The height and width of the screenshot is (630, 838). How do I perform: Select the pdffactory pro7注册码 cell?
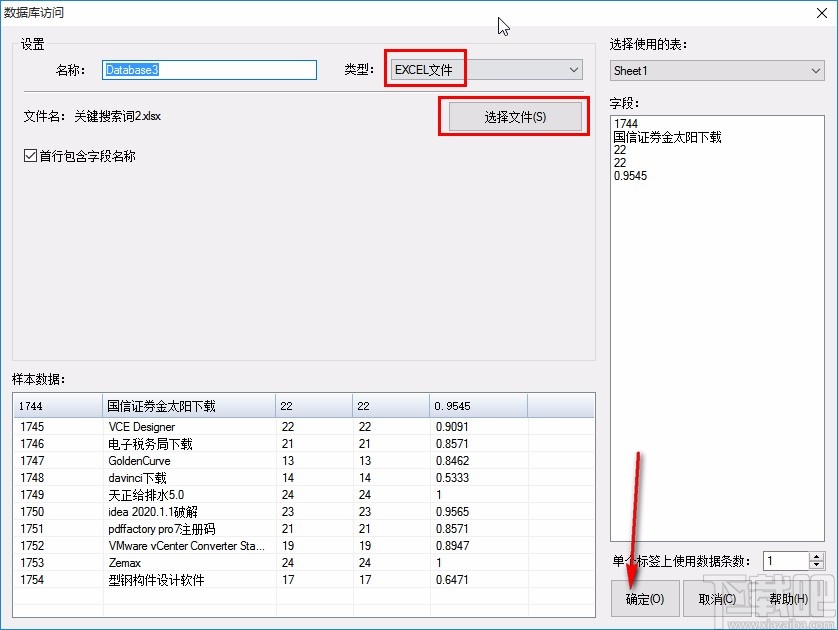[190, 529]
